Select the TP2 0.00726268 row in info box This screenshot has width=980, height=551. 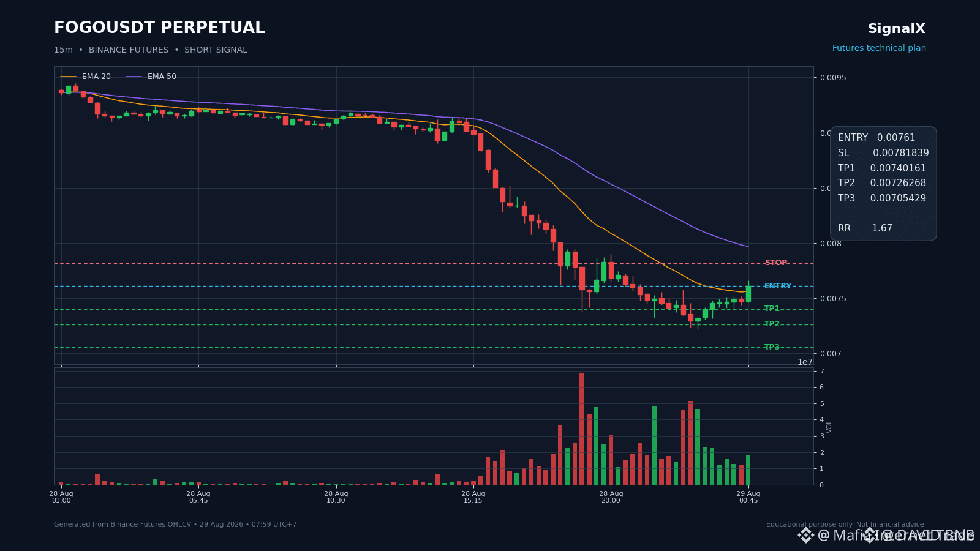pos(882,183)
